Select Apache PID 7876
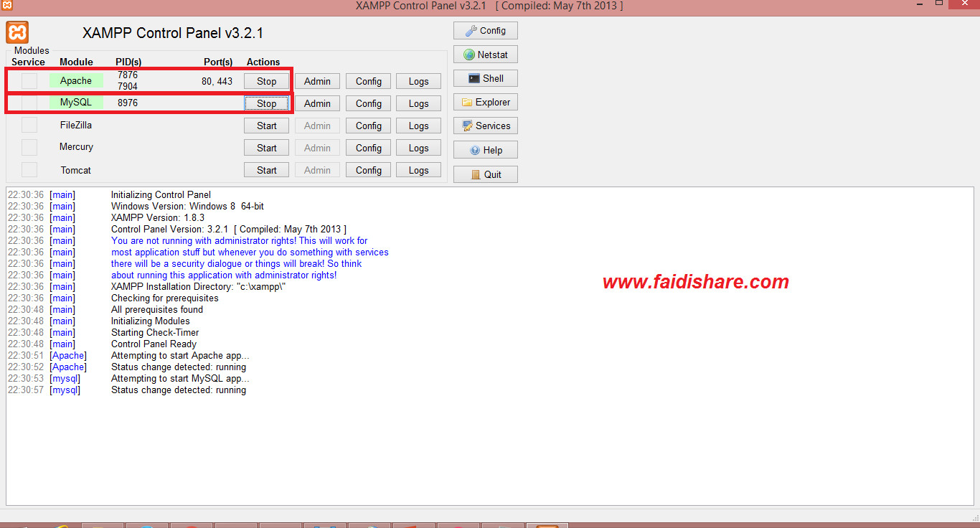 click(128, 75)
